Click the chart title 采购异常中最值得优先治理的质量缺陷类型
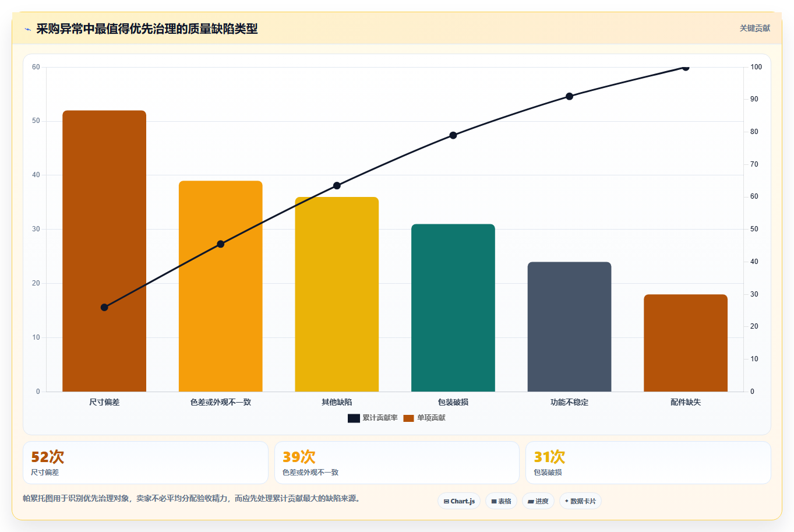The height and width of the screenshot is (532, 794). click(147, 29)
